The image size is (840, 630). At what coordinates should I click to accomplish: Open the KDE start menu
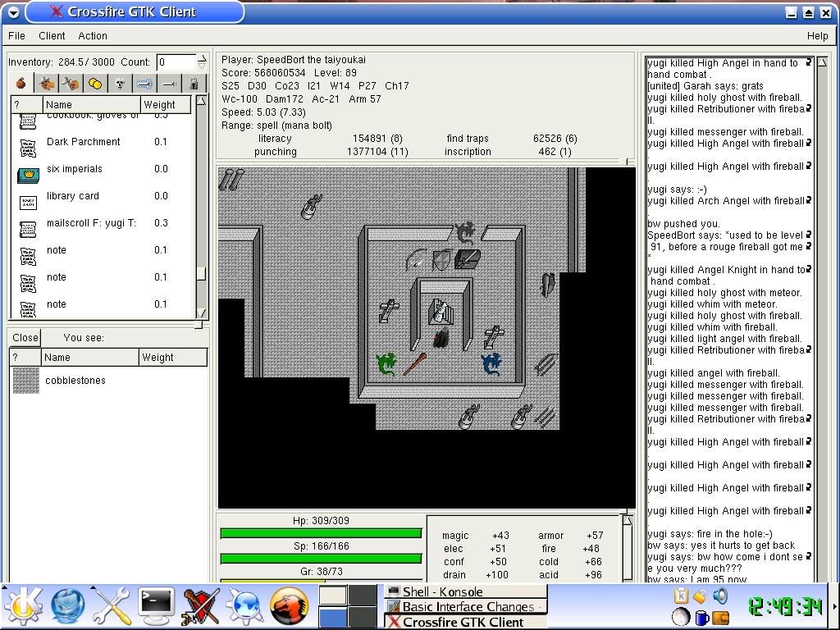(x=22, y=607)
